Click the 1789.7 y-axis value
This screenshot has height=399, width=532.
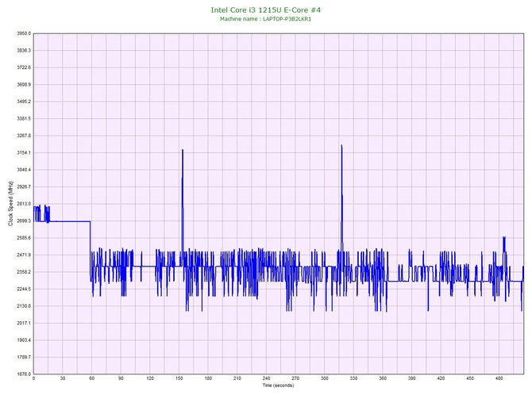[24, 357]
